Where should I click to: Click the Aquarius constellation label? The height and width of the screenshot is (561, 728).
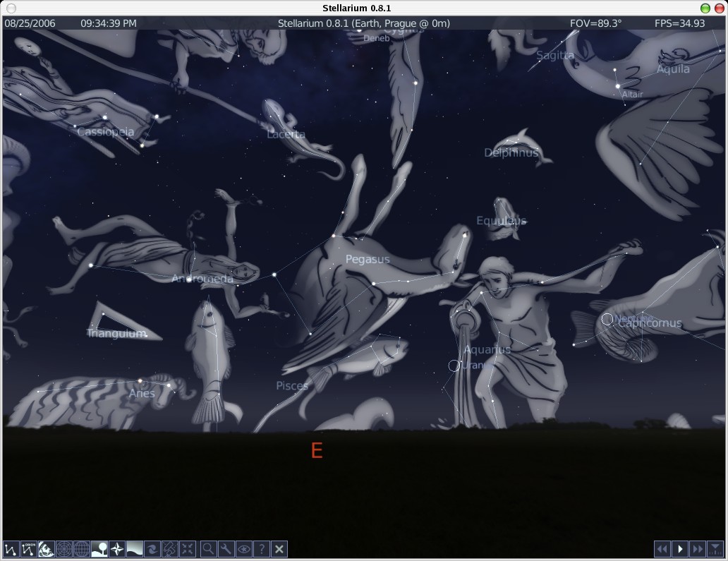pos(487,350)
